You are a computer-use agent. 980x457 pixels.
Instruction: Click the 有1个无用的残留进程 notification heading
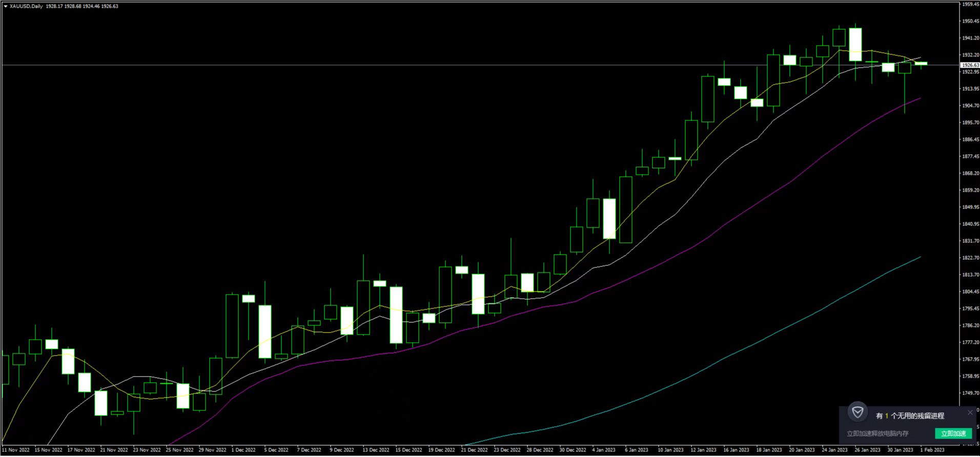910,416
